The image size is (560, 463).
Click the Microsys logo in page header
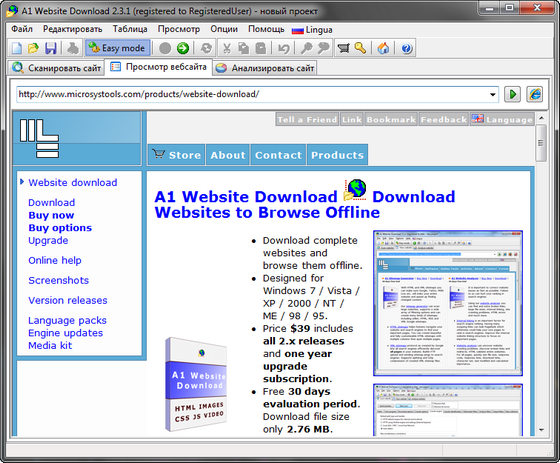(39, 139)
